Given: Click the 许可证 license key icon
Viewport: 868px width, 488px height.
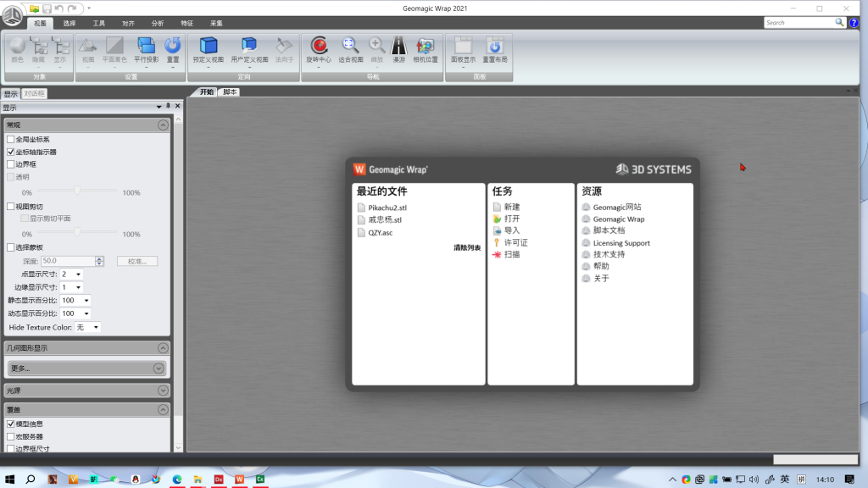Looking at the screenshot, I should 497,242.
